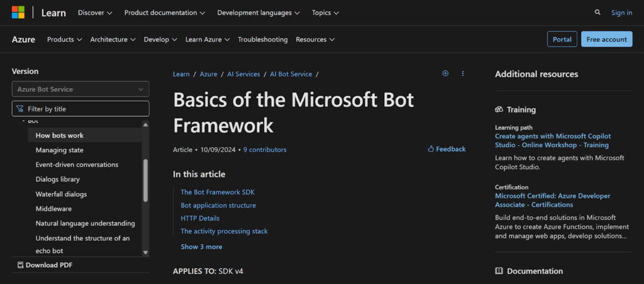Open the Resources dropdown

[x=315, y=40]
